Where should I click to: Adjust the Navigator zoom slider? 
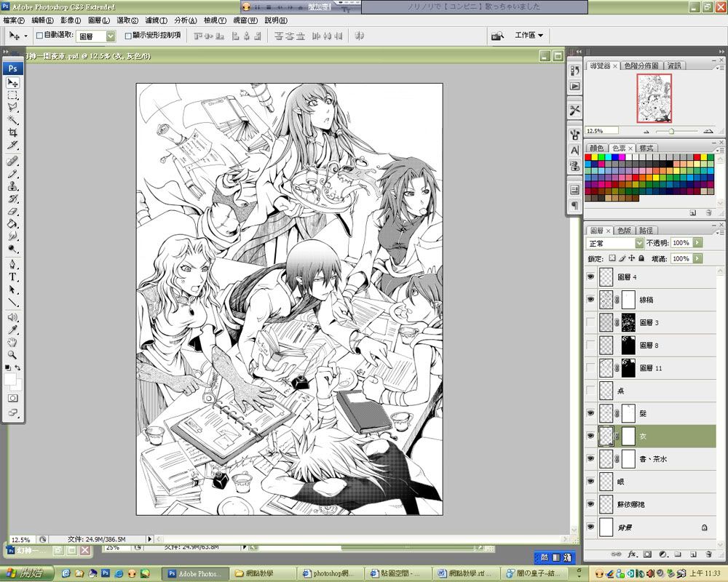671,132
